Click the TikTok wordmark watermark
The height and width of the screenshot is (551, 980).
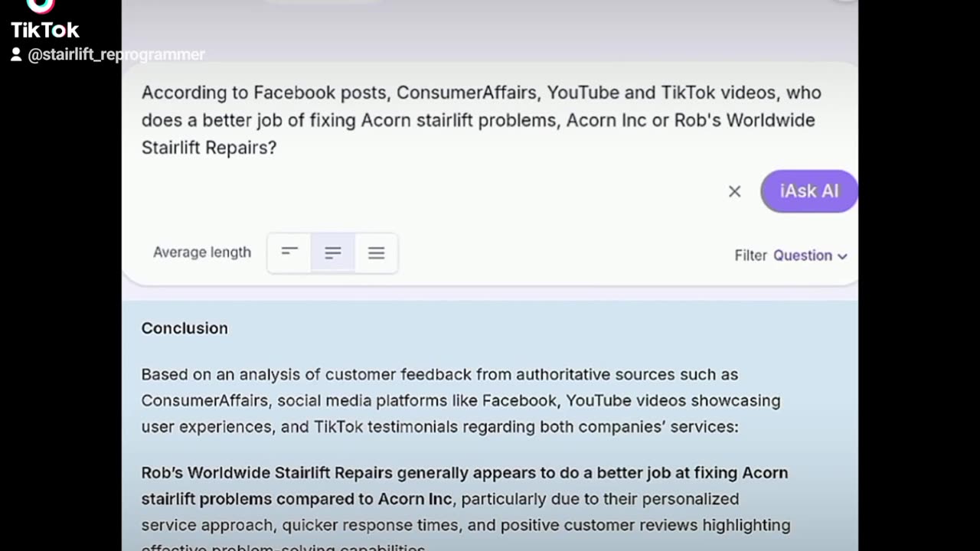[45, 31]
